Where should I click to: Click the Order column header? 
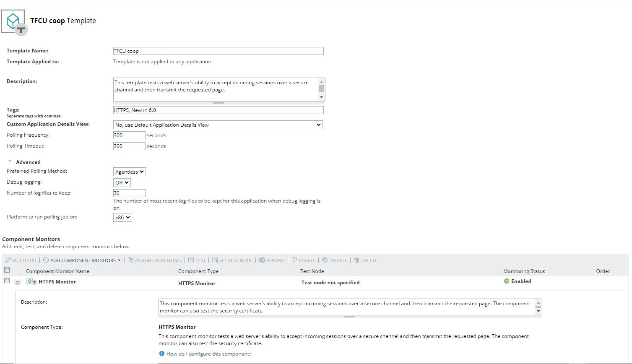pyautogui.click(x=603, y=271)
